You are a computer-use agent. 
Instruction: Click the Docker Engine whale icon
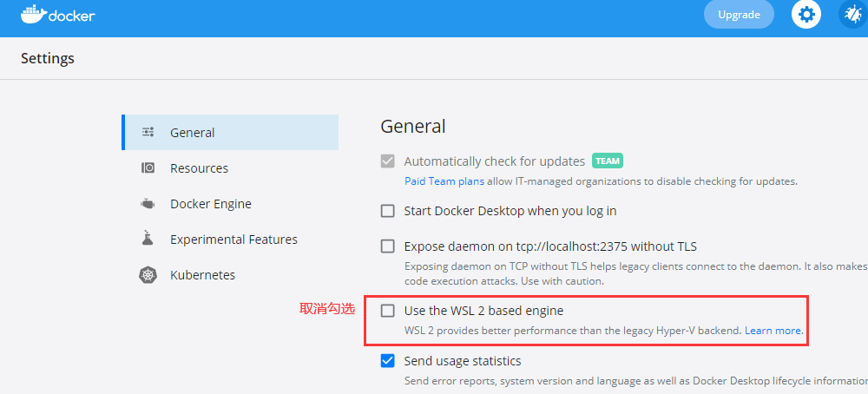(x=148, y=204)
